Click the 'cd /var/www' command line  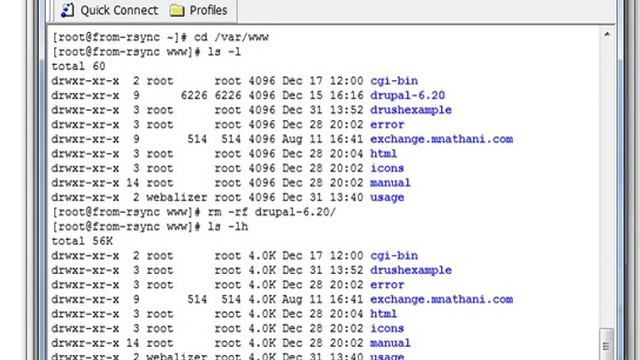click(160, 37)
